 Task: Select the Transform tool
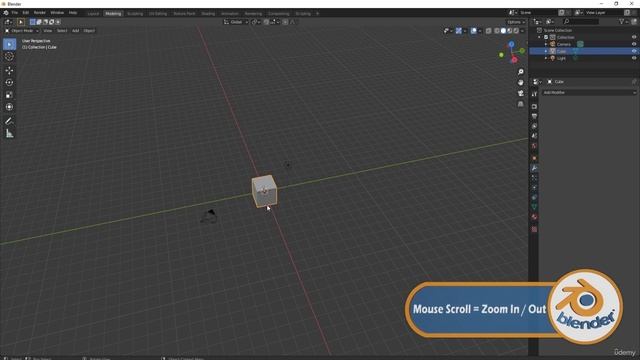point(9,107)
